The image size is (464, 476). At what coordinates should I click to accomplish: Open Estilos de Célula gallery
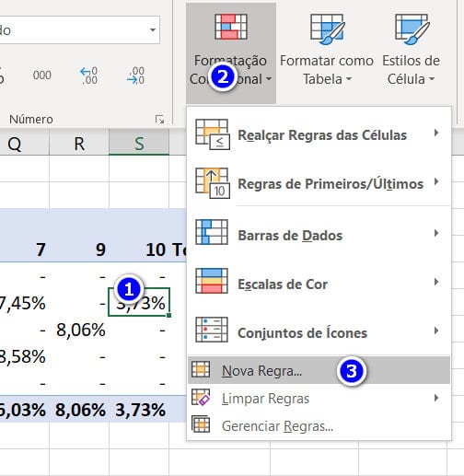pos(411,53)
